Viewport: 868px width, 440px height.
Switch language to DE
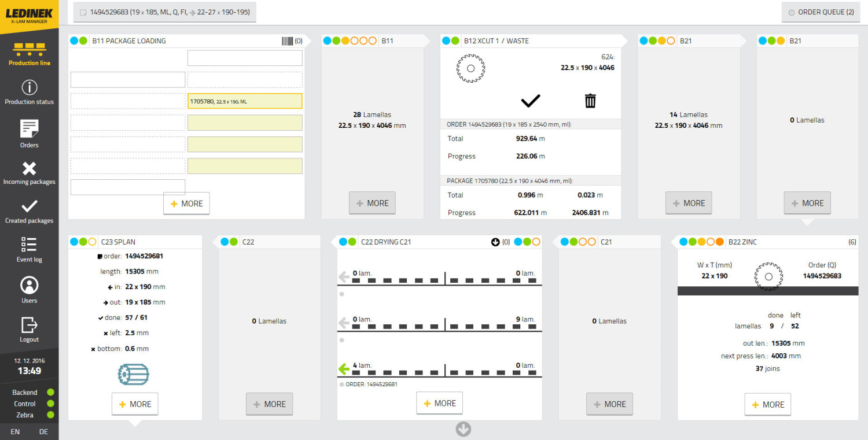44,431
